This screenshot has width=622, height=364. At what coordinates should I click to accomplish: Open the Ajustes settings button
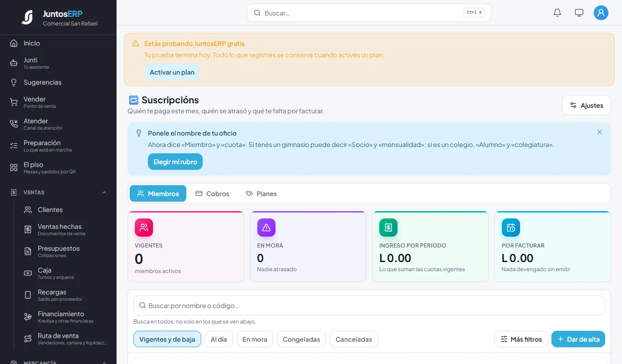pyautogui.click(x=586, y=105)
